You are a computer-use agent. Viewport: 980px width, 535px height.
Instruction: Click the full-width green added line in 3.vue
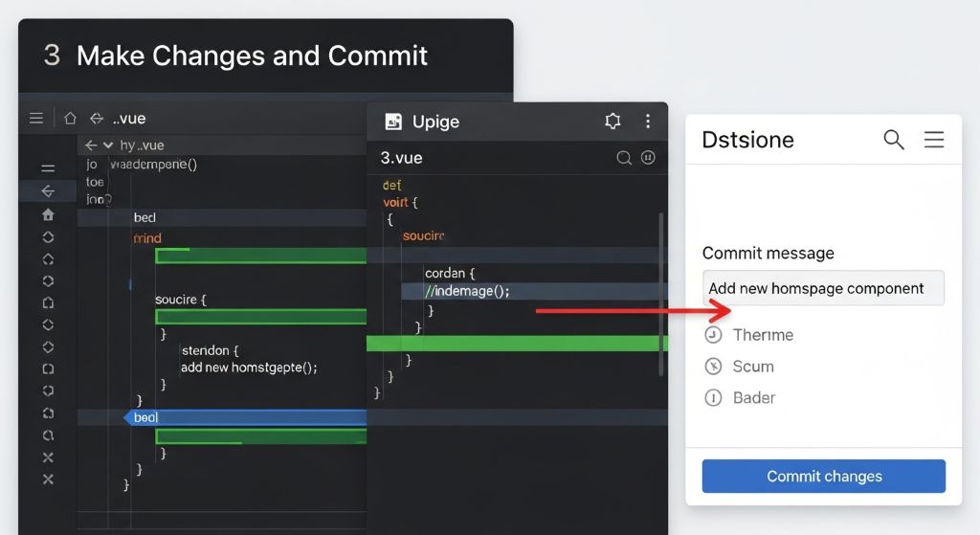click(x=517, y=344)
